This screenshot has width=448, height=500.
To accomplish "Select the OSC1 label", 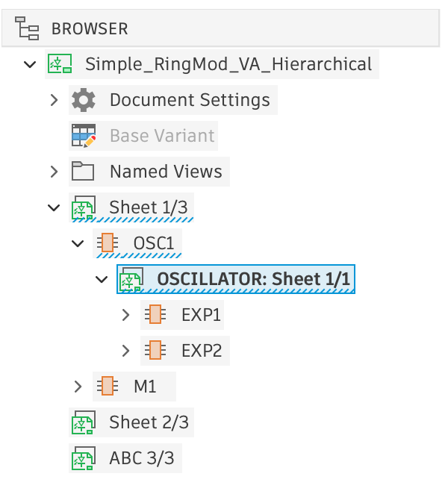I will (154, 243).
